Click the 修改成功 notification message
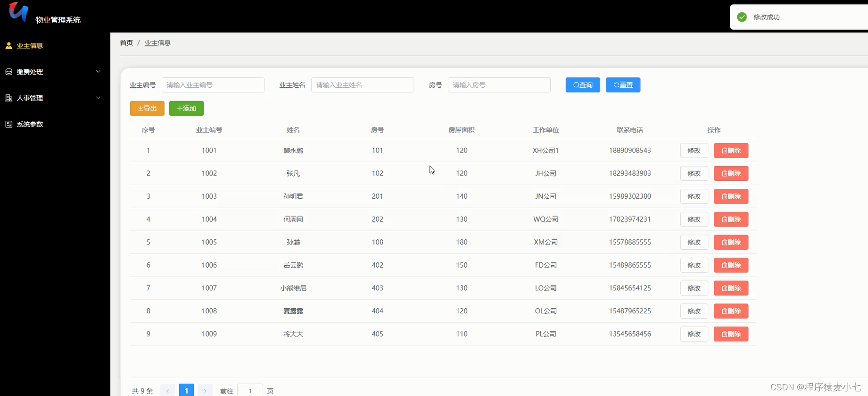868x396 pixels. pyautogui.click(x=767, y=17)
